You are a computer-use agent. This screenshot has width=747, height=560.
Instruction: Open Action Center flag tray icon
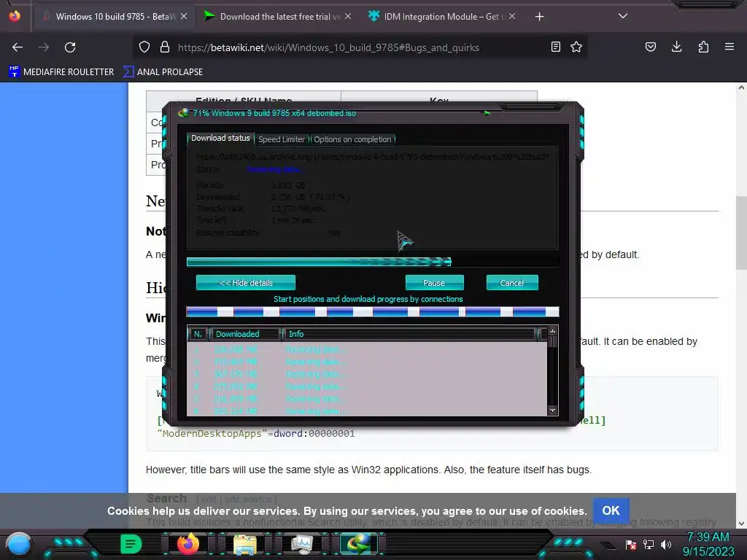coord(631,544)
